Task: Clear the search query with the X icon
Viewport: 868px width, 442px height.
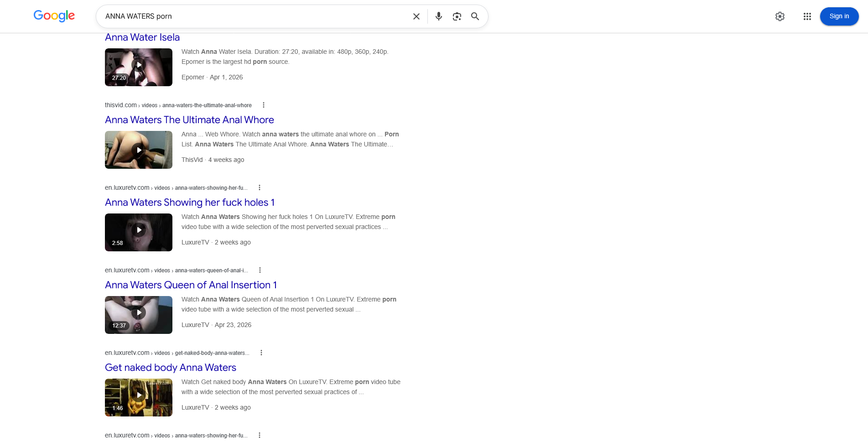Action: [x=416, y=16]
